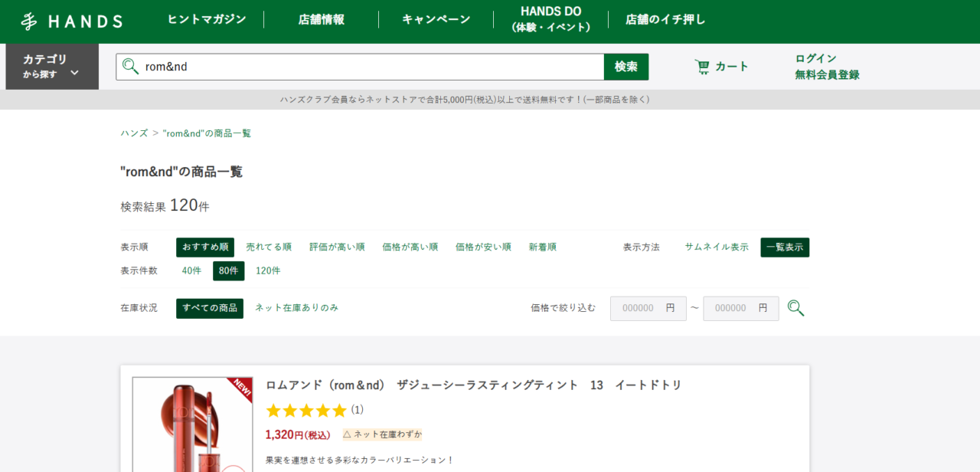Viewport: 980px width, 472px height.
Task: Switch to サムネイル表示 view
Action: [717, 247]
